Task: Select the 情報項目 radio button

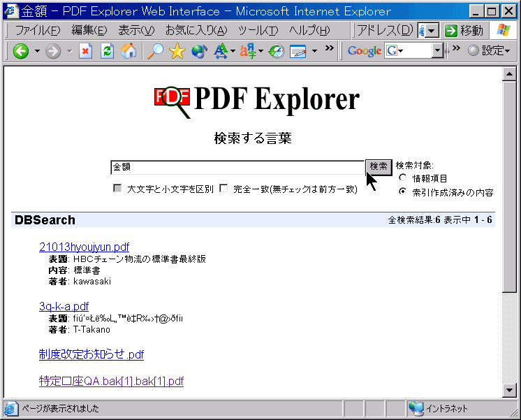Action: (402, 178)
